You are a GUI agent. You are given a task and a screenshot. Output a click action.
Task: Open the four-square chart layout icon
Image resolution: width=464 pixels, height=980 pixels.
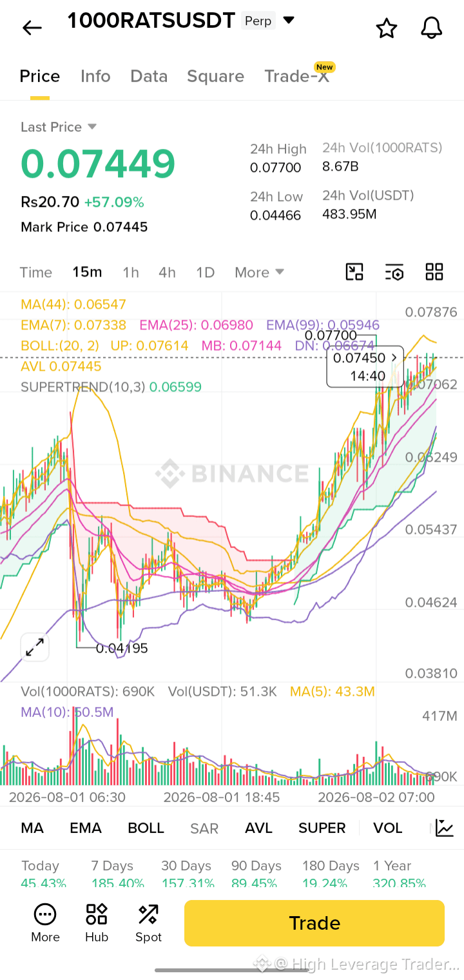coord(434,272)
